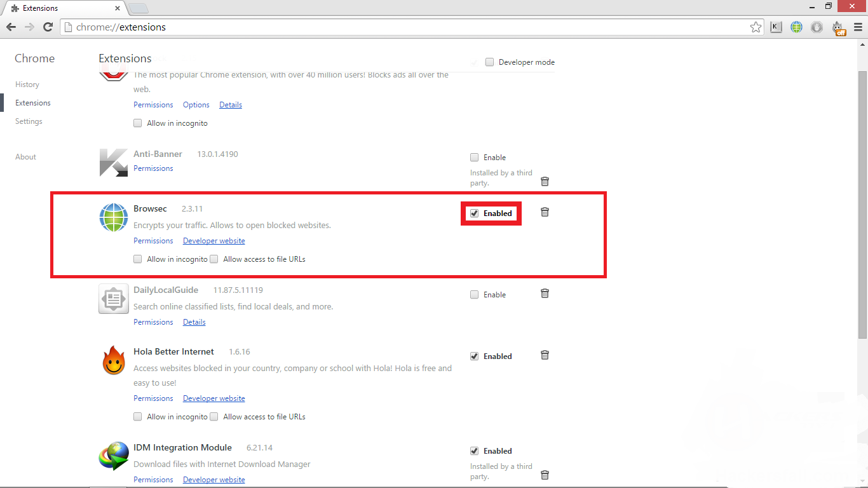Screen dimensions: 868x488
Task: Click the Hola Better Internet title
Action: 173,351
